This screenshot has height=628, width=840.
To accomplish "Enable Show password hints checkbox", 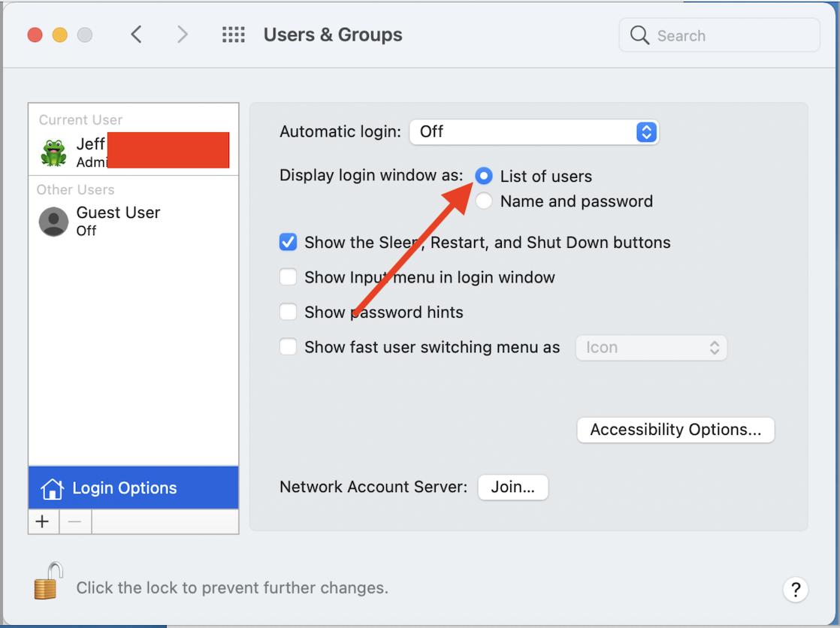I will click(288, 312).
